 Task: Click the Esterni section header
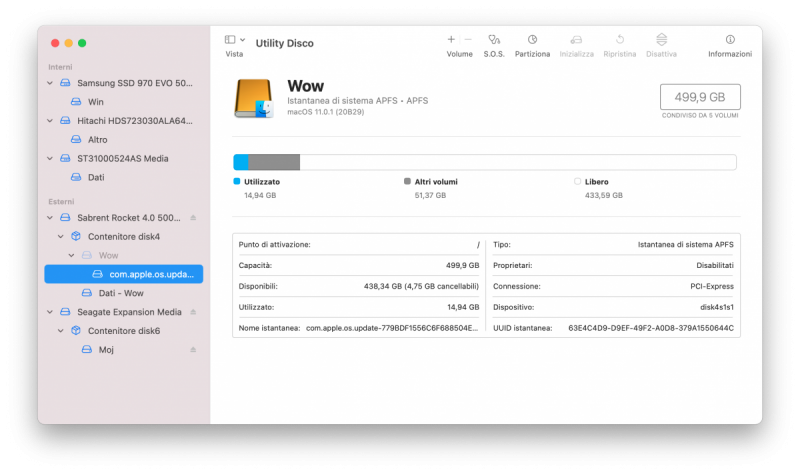[61, 202]
